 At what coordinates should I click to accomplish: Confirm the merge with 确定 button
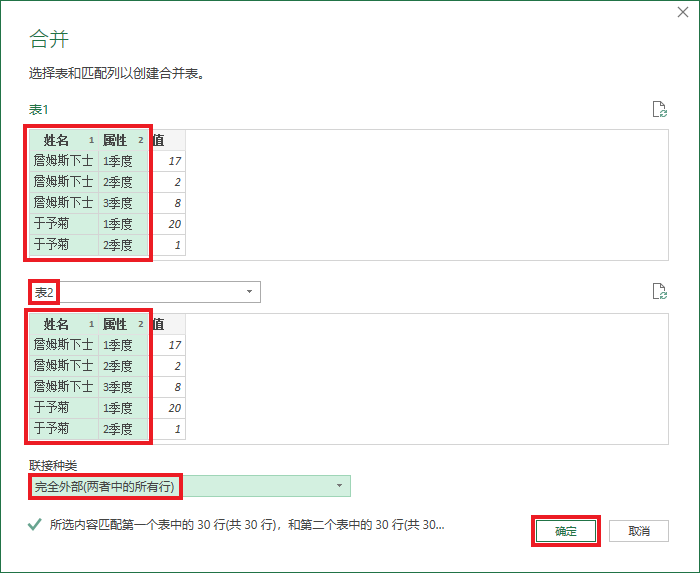[566, 531]
